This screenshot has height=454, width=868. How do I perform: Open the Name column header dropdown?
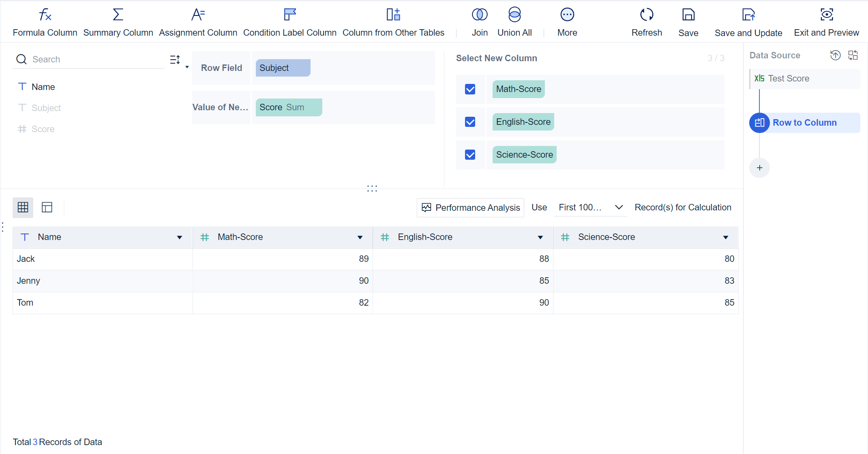180,238
